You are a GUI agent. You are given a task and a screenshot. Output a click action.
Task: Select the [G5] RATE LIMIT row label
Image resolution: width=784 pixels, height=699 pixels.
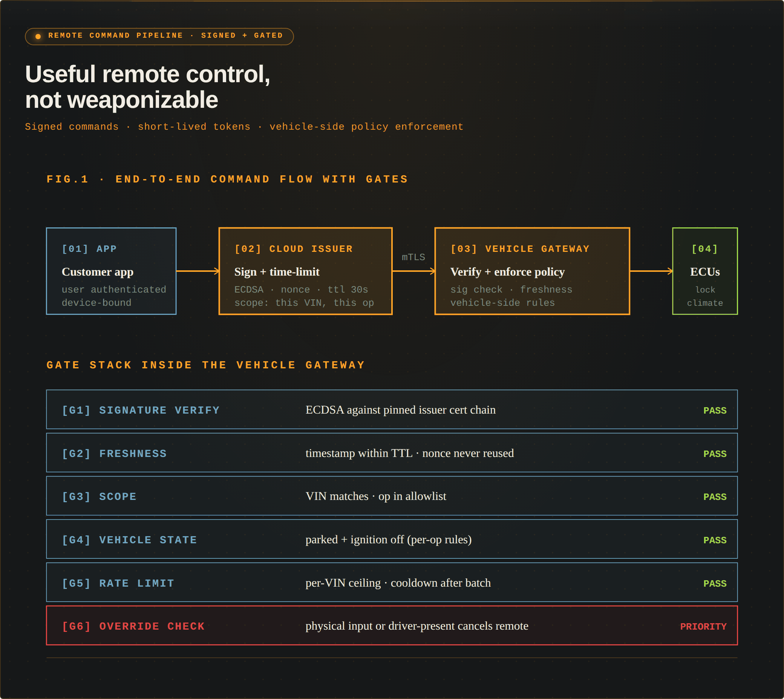[118, 583]
